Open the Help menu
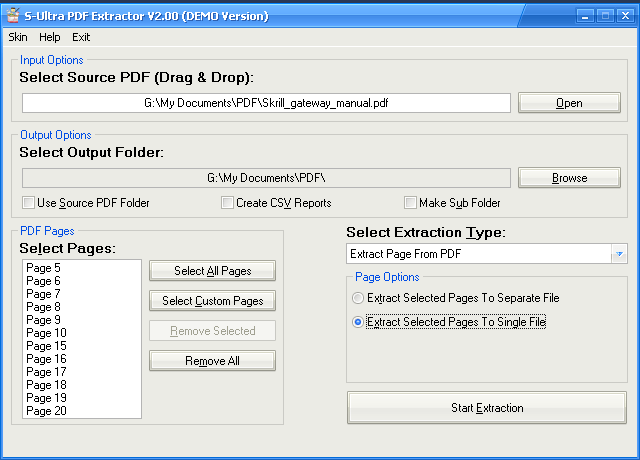640x460 pixels. [50, 37]
